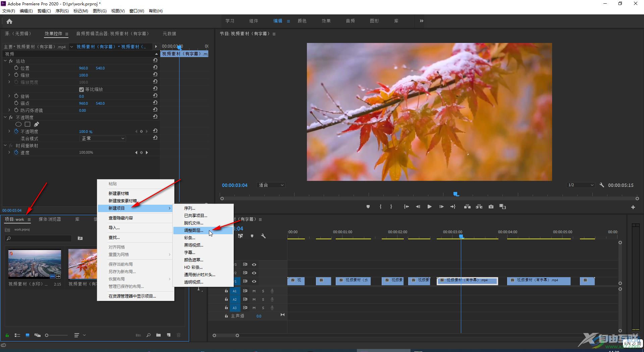
Task: Open the 序列(S) menu
Action: coord(62,11)
